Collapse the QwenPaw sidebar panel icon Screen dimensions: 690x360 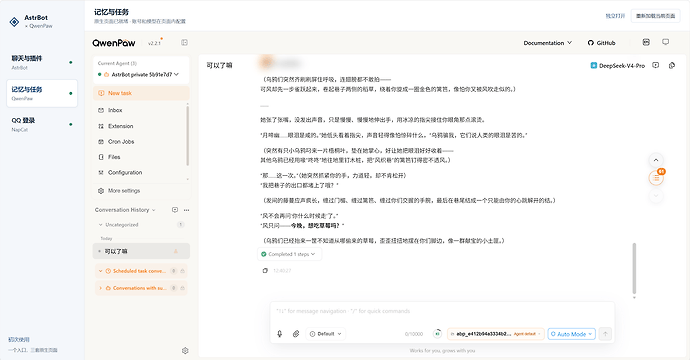point(184,43)
